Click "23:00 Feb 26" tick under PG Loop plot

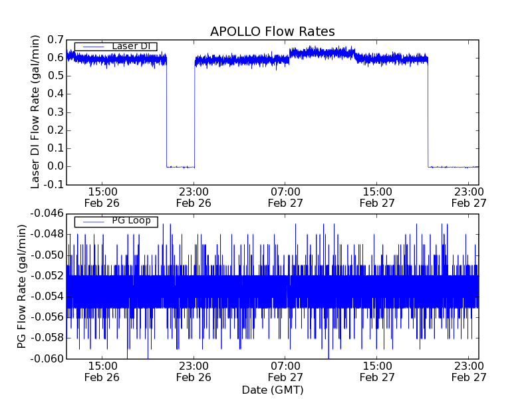(x=194, y=372)
